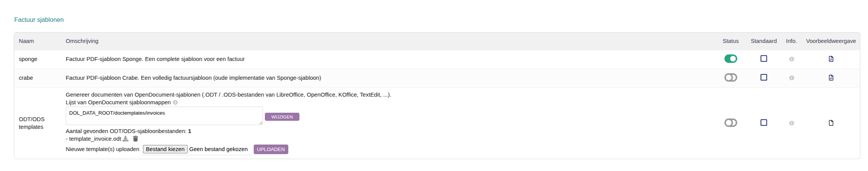Screen dimensions: 868x171
Task: Preview the sponge PDF template
Action: pyautogui.click(x=831, y=59)
